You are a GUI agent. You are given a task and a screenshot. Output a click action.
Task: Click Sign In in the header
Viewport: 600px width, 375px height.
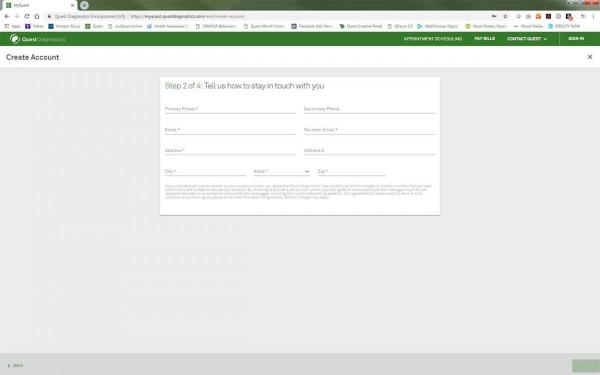[x=576, y=39]
